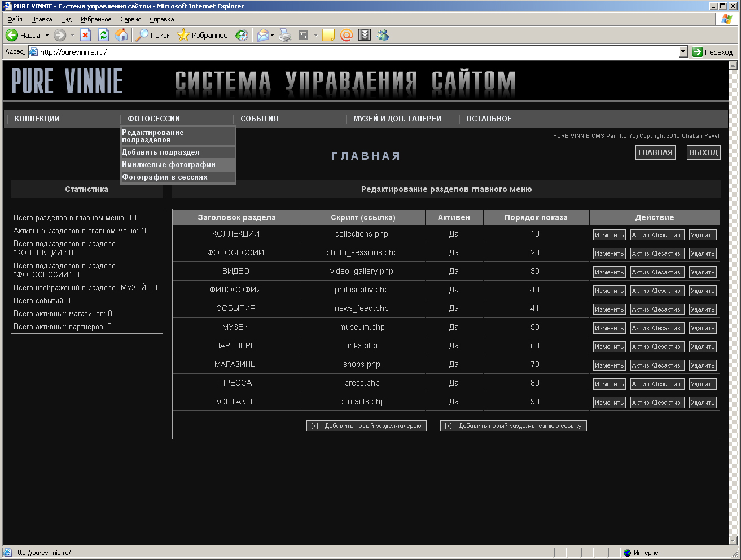Refresh the page with the reload icon
Screen dimensions: 741x560
[103, 35]
